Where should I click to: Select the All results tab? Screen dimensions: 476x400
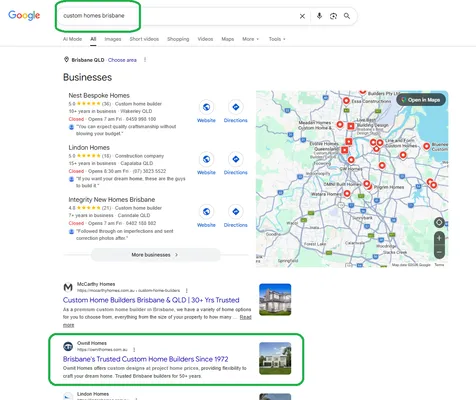point(93,39)
